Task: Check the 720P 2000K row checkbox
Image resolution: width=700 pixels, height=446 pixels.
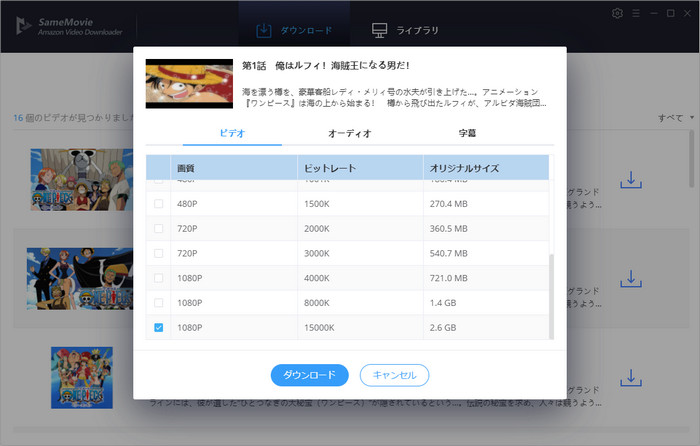Action: coord(158,229)
